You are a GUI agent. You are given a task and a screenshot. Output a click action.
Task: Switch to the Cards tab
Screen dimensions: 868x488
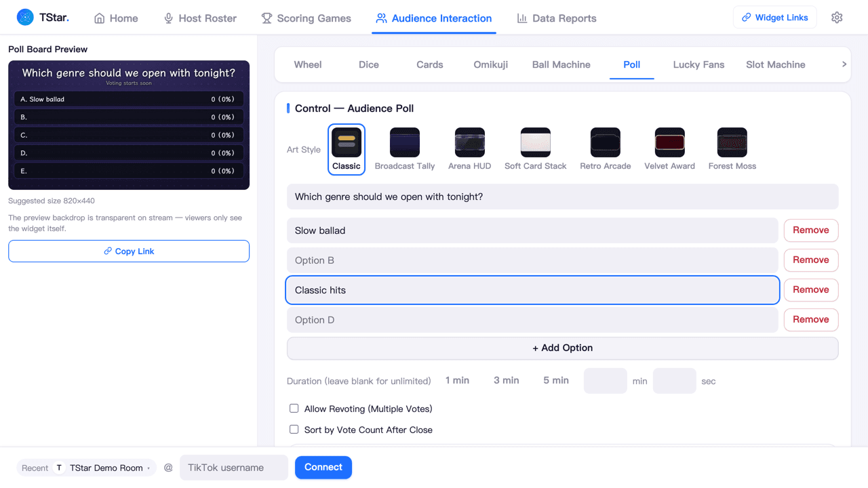click(x=430, y=64)
